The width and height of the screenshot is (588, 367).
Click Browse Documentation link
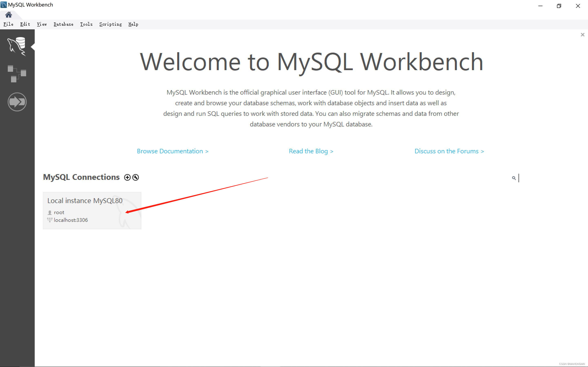click(172, 150)
